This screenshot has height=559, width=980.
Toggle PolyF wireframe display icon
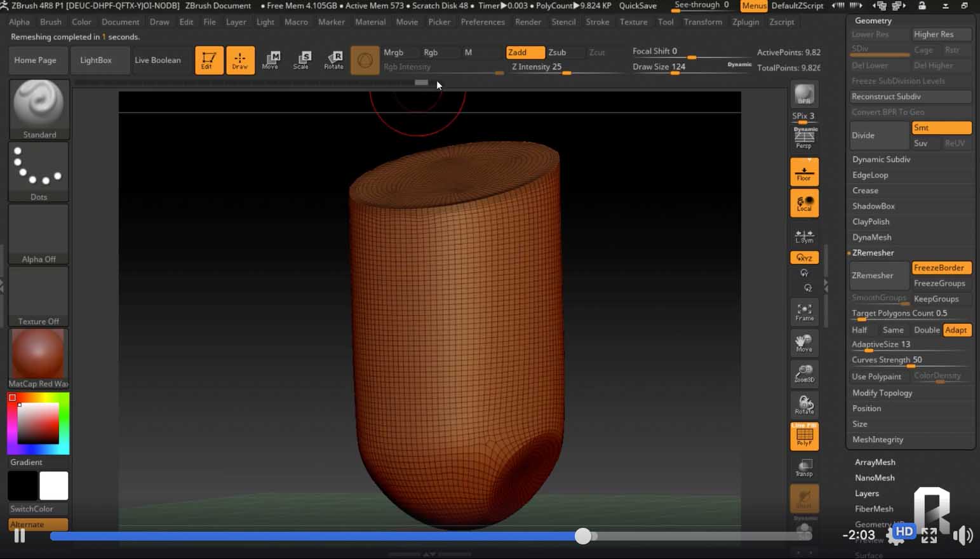(804, 436)
